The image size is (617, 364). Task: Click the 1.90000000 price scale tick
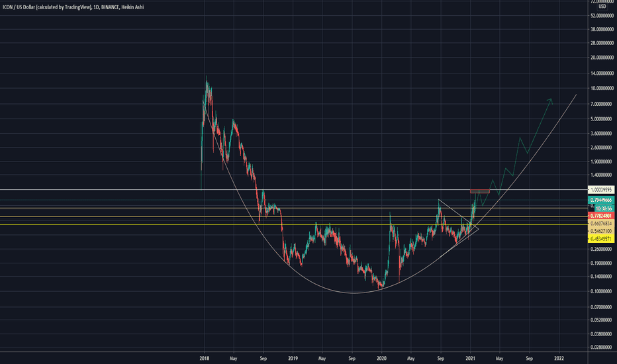point(602,161)
